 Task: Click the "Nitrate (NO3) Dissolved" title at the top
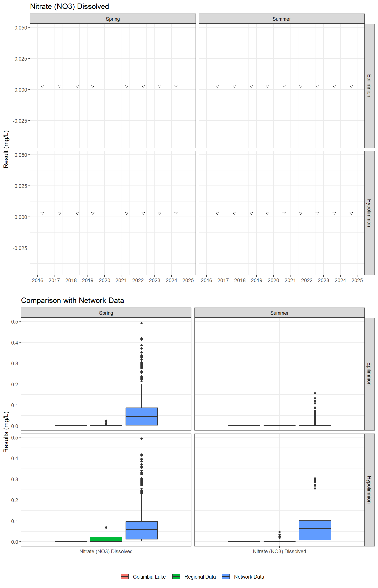pyautogui.click(x=70, y=6)
